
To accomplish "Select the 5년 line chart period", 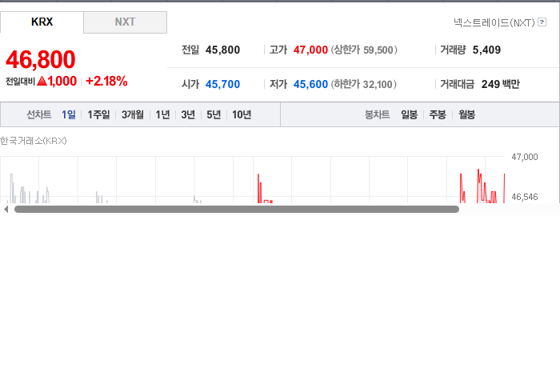I will point(214,114).
